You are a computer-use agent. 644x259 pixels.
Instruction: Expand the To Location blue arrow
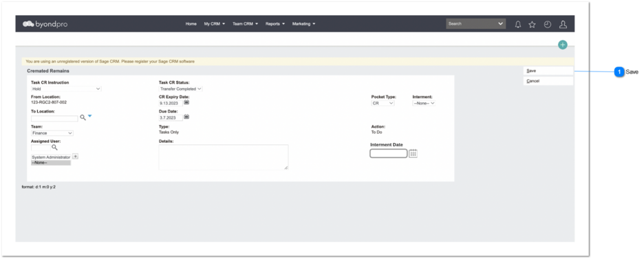90,116
